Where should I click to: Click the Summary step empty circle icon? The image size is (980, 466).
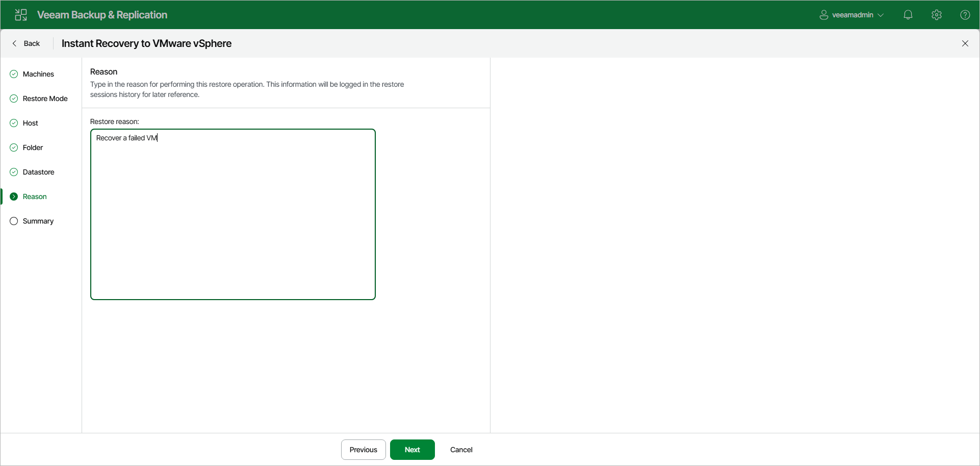pos(14,221)
